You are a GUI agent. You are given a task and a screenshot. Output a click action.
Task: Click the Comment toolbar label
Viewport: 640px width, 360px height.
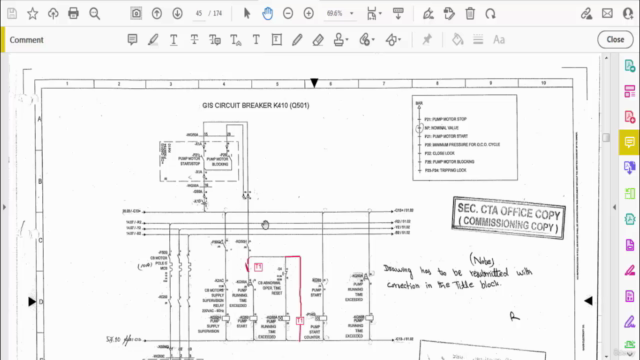point(27,40)
